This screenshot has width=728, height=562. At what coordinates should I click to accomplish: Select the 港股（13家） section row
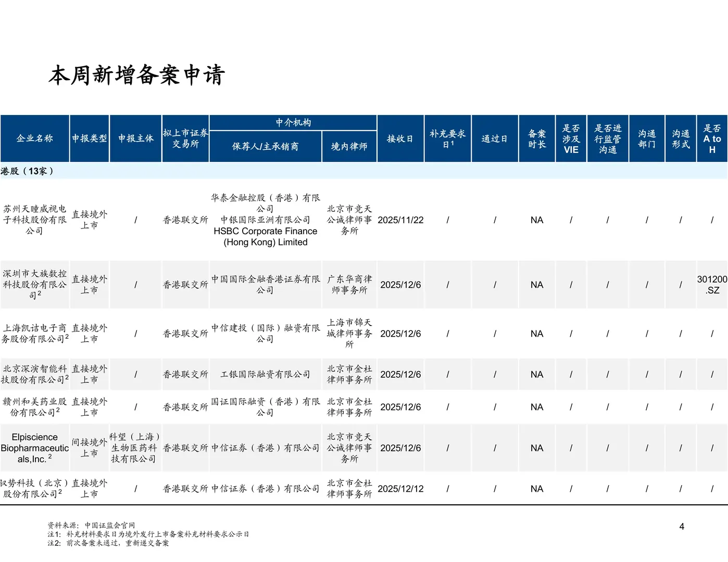click(27, 170)
